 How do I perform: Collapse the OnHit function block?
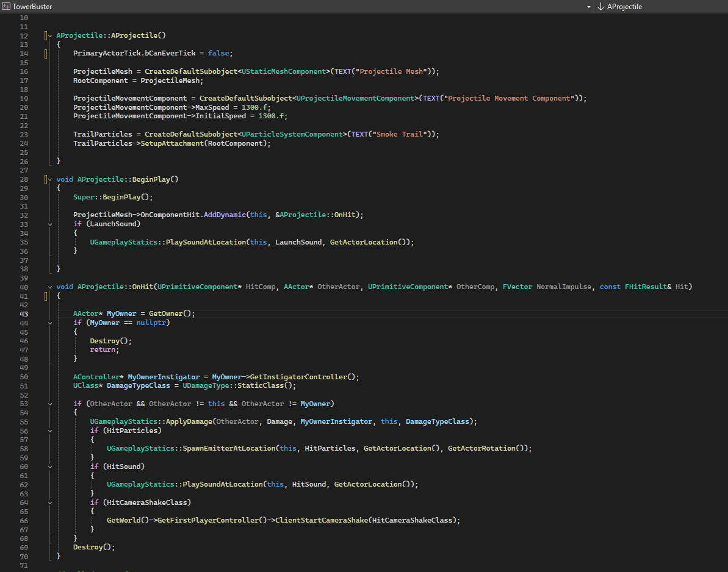click(x=51, y=287)
